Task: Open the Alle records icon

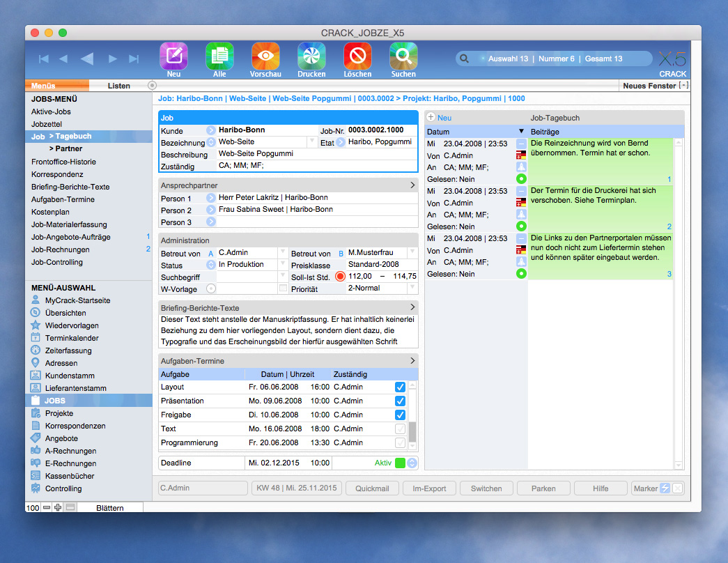Action: pyautogui.click(x=219, y=54)
